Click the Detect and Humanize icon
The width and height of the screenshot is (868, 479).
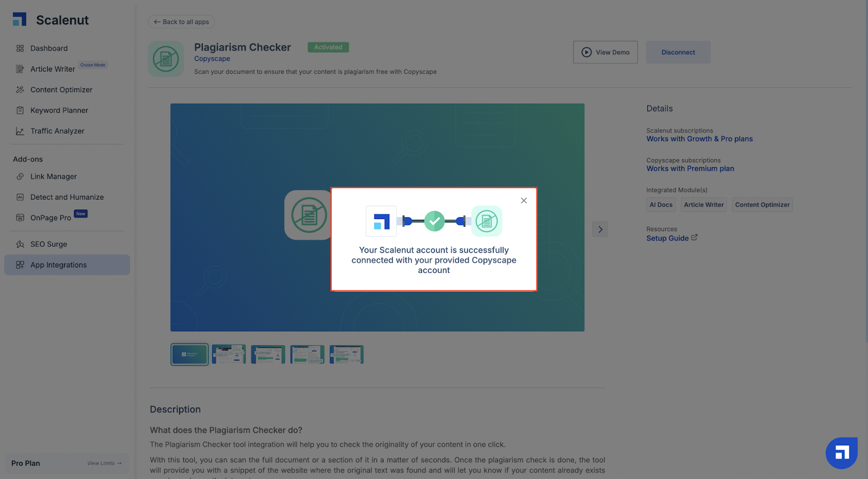(20, 197)
